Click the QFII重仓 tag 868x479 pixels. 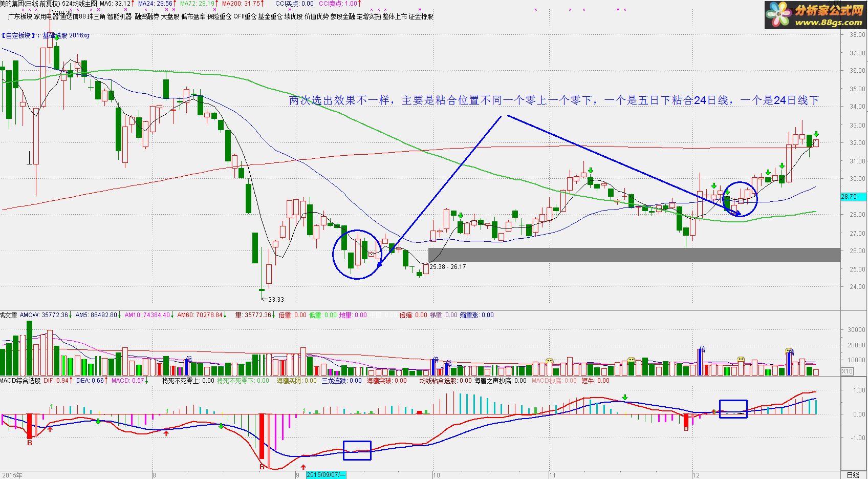(x=245, y=16)
